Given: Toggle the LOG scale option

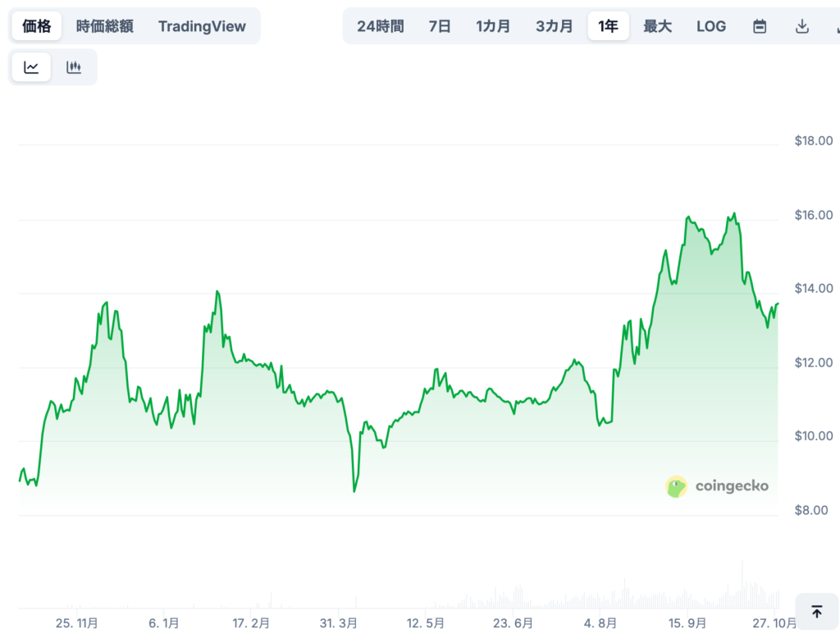Looking at the screenshot, I should pos(710,25).
